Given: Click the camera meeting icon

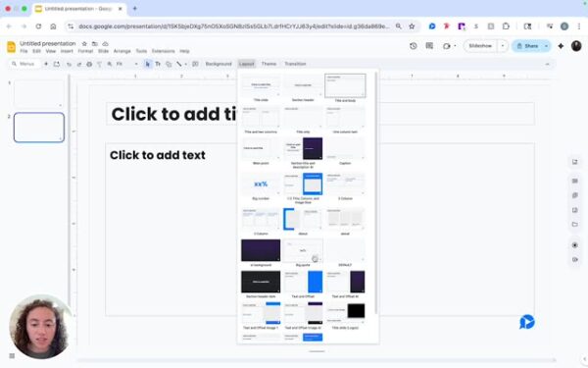Looking at the screenshot, I should [446, 46].
